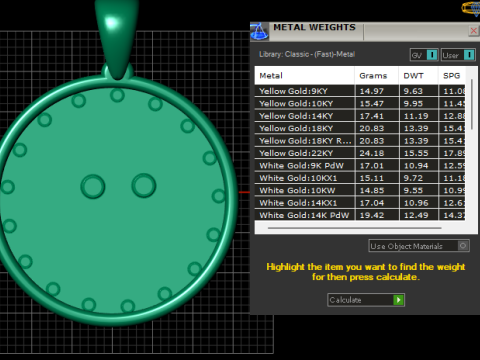Click the horizontal scrollbar below metal list
This screenshot has width=480, height=360.
click(355, 228)
